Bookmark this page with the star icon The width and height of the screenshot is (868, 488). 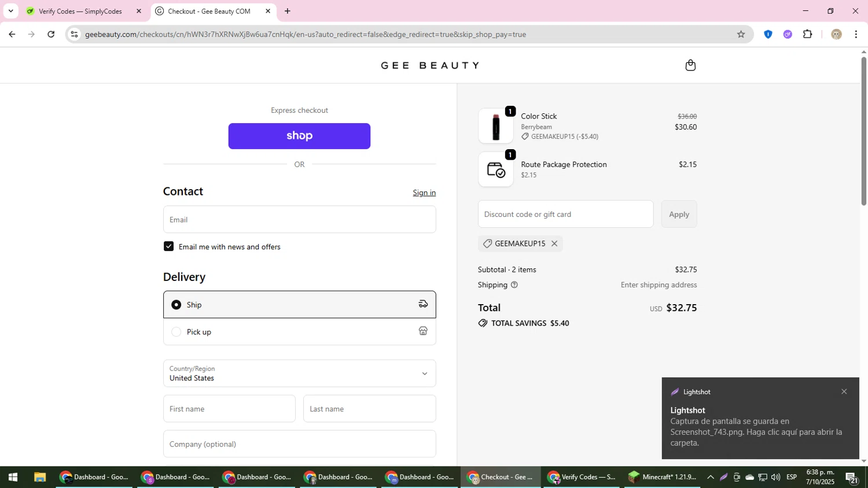tap(741, 34)
